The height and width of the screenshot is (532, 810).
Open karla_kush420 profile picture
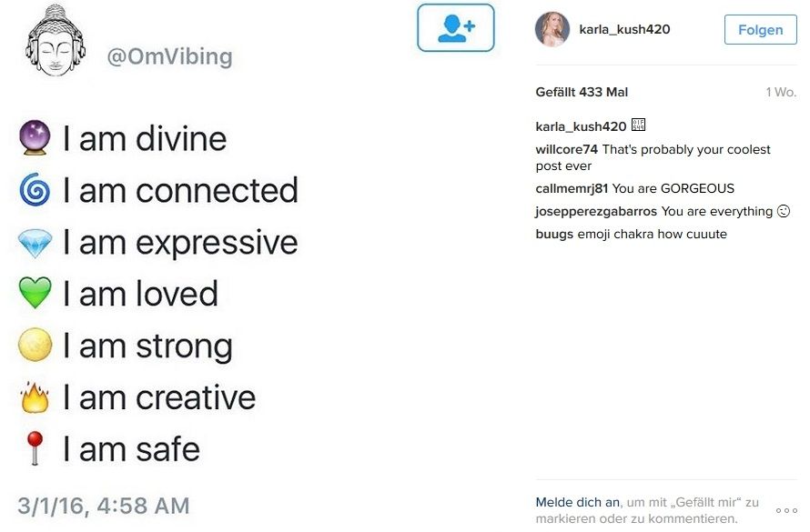552,29
